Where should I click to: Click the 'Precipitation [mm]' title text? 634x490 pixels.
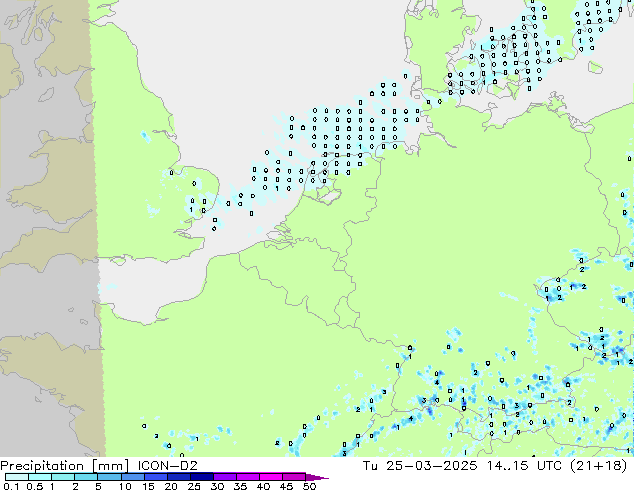(65, 466)
